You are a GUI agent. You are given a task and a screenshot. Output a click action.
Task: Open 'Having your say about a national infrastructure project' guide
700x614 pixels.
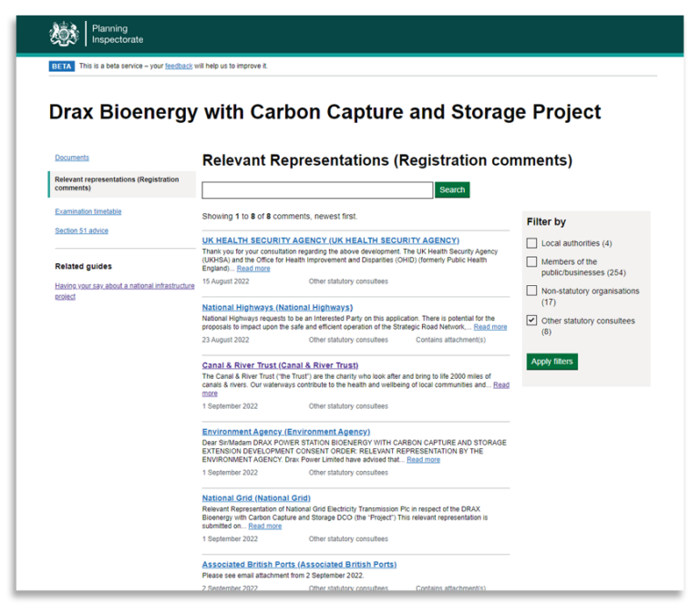coord(125,291)
